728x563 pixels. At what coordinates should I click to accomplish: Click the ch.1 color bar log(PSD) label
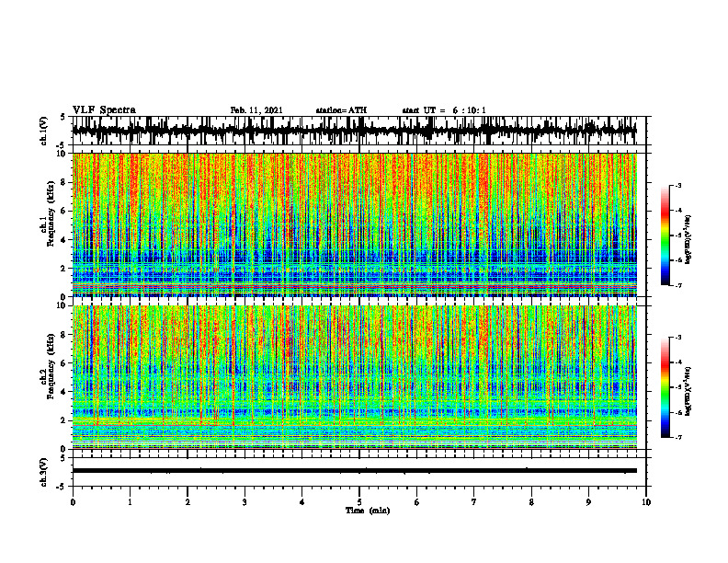pyautogui.click(x=688, y=240)
